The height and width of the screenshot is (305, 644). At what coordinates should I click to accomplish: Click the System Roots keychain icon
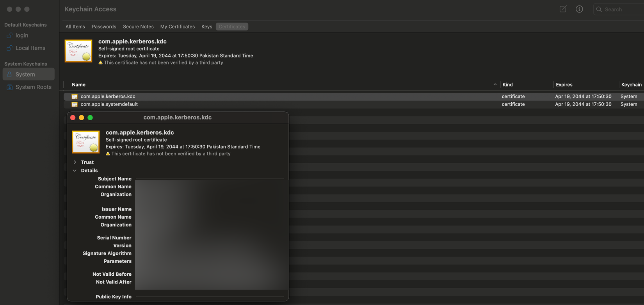click(9, 87)
